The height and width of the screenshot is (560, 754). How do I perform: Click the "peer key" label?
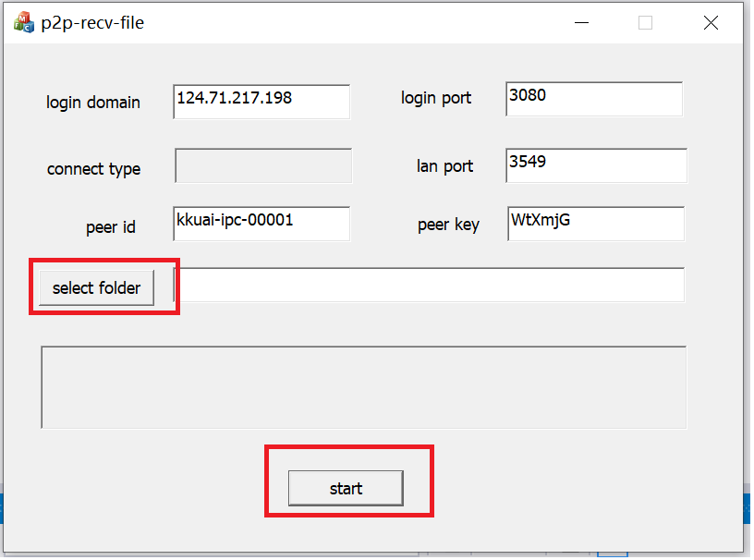coord(448,225)
